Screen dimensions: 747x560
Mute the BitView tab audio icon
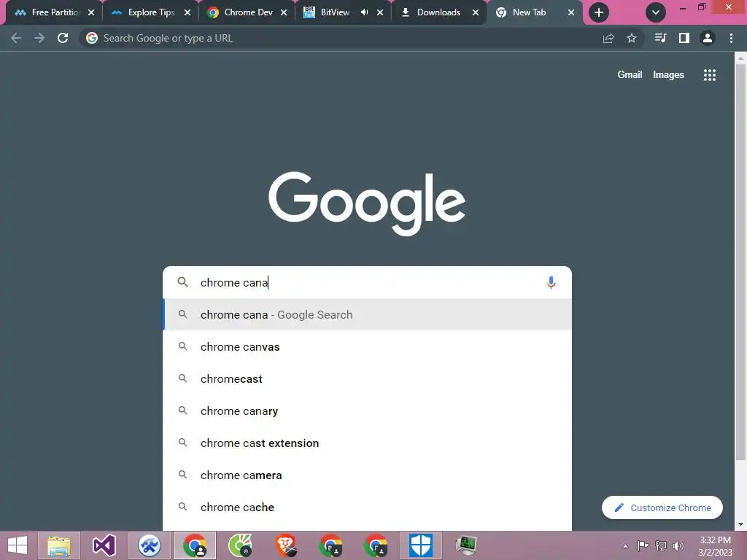point(365,12)
